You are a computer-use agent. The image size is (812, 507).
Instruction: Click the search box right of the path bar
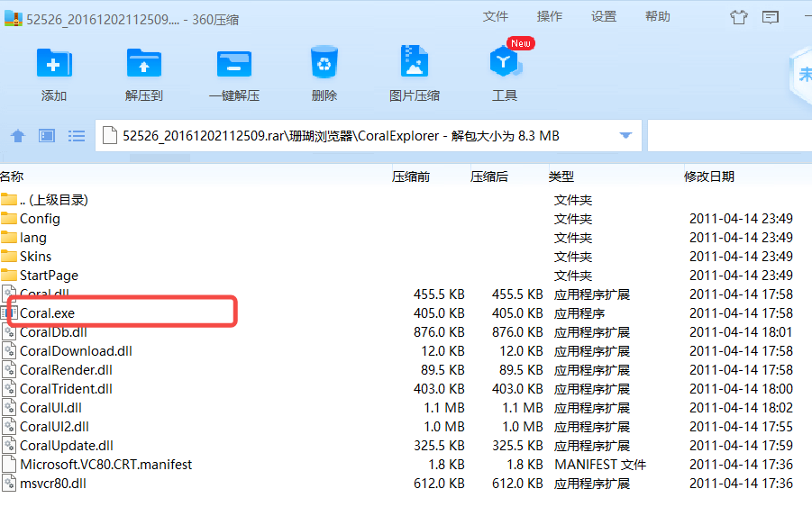(730, 136)
